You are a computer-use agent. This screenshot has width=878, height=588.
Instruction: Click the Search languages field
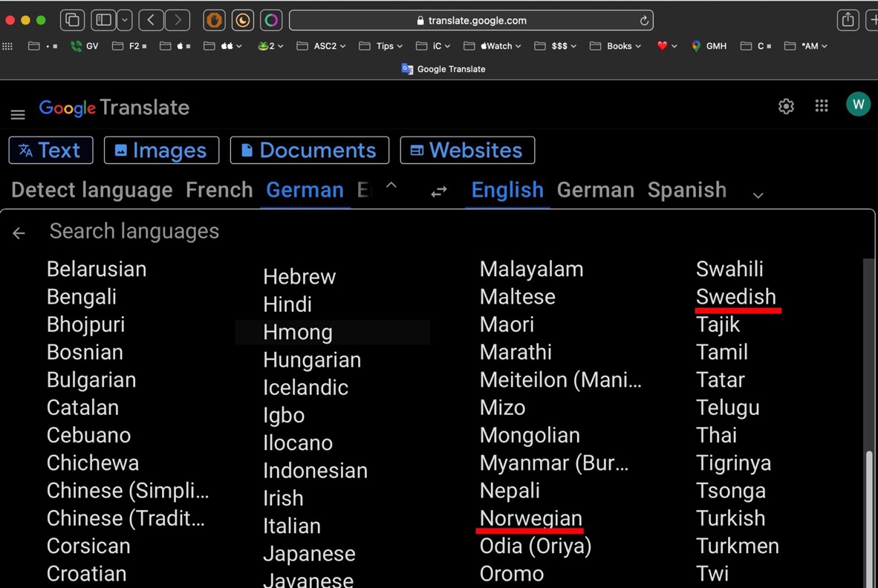point(134,231)
